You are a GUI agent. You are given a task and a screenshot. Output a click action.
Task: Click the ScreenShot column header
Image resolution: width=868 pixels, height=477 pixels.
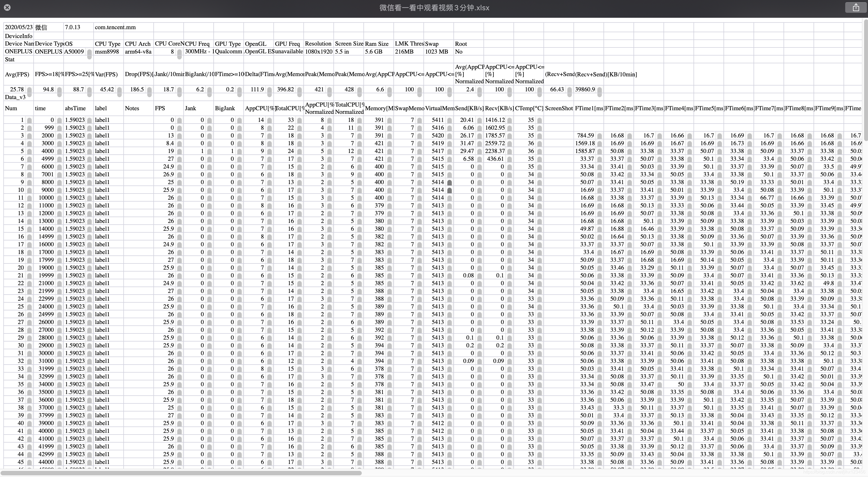click(x=559, y=108)
